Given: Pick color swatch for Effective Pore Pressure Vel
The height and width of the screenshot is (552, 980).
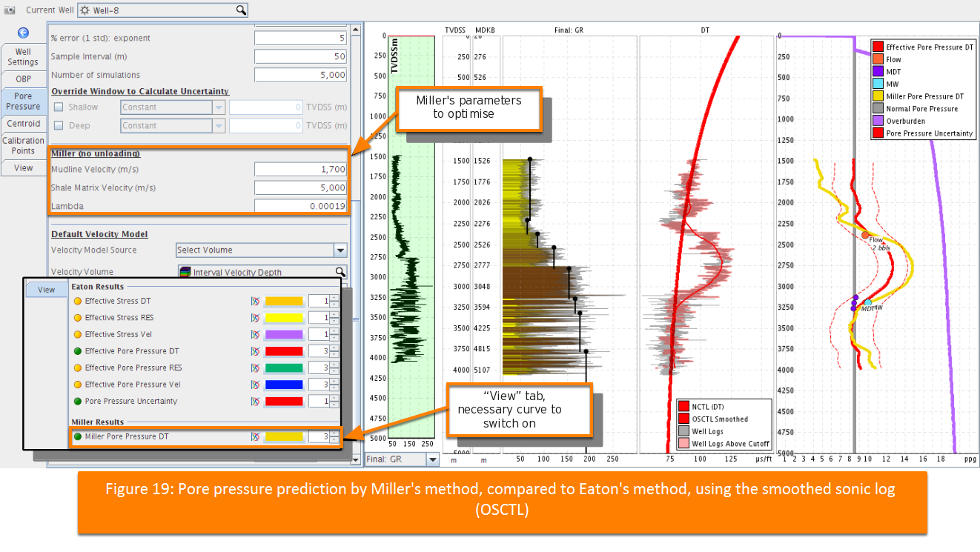Looking at the screenshot, I should tap(284, 385).
